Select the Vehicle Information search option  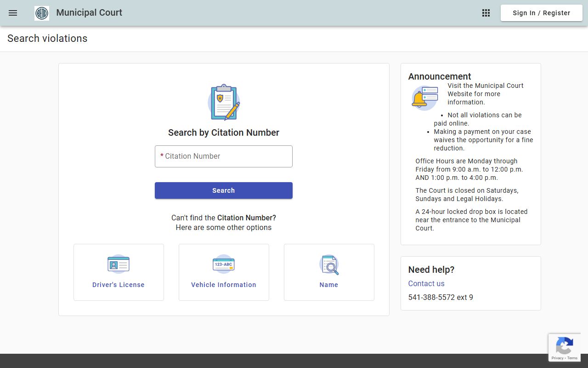[224, 272]
